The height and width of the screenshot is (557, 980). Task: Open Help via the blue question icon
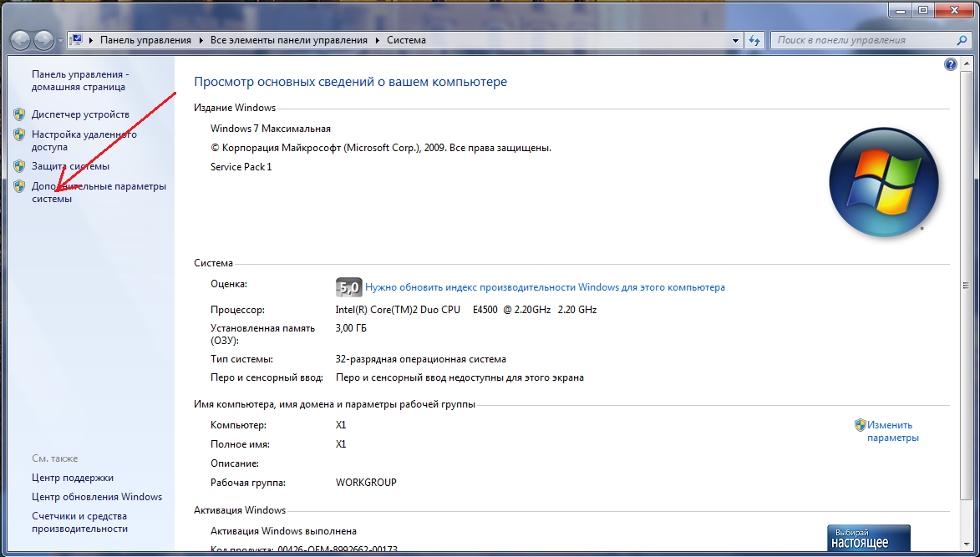[x=951, y=64]
